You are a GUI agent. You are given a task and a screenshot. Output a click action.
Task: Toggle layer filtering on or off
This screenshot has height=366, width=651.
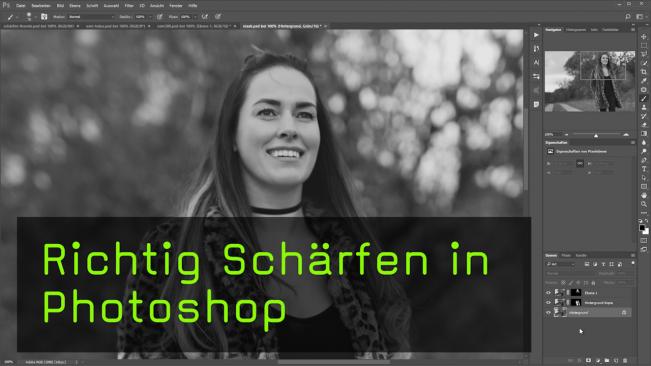tap(633, 263)
